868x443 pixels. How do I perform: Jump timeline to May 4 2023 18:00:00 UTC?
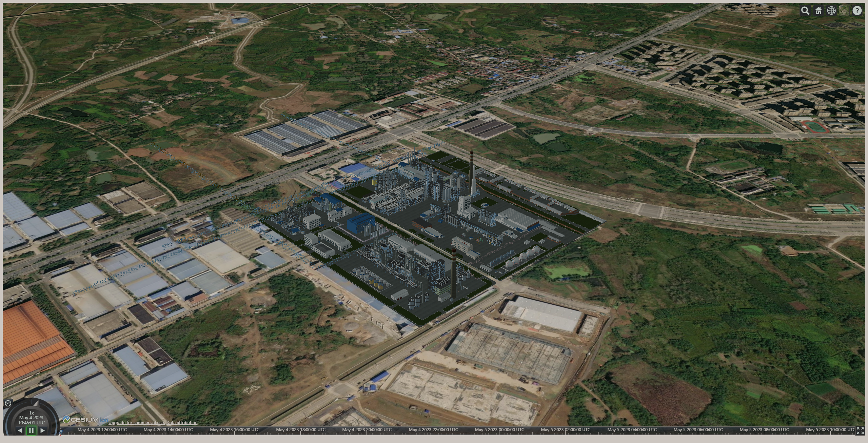tap(301, 430)
